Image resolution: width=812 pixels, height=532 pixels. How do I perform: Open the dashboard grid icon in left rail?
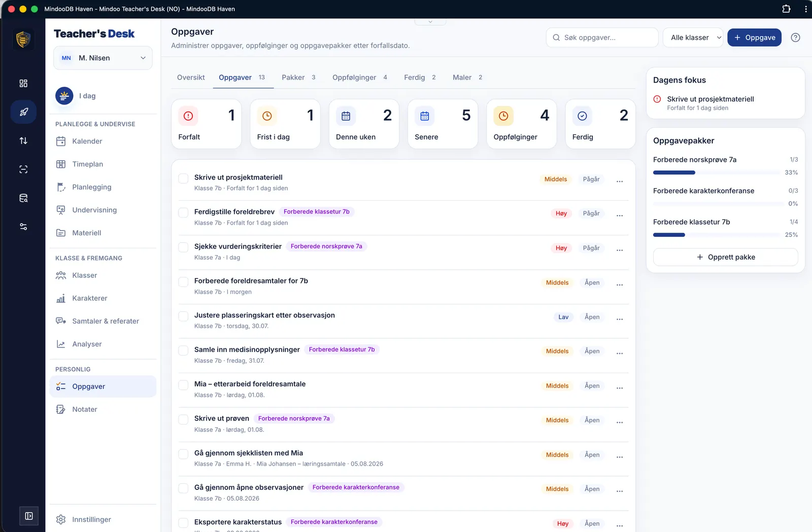click(23, 83)
